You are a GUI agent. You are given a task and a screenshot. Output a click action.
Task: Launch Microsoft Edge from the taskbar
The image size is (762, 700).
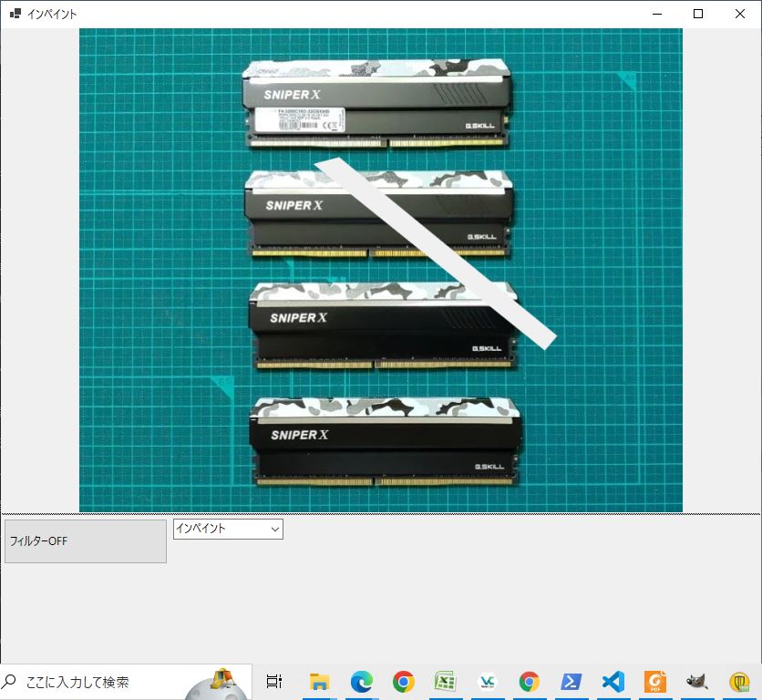(362, 682)
